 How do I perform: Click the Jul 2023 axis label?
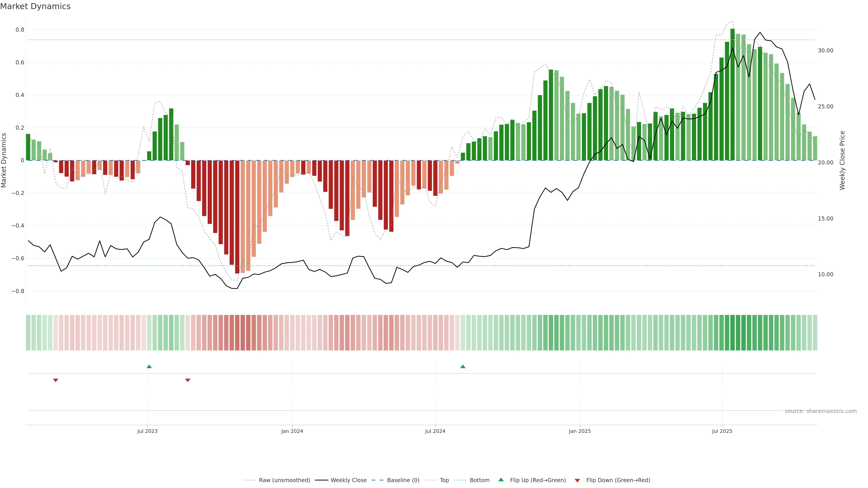147,431
